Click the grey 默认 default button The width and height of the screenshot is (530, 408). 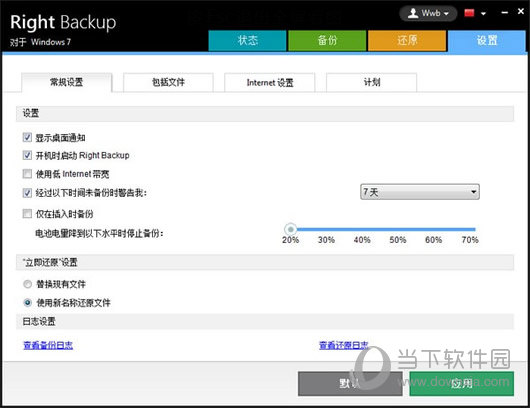pos(350,384)
